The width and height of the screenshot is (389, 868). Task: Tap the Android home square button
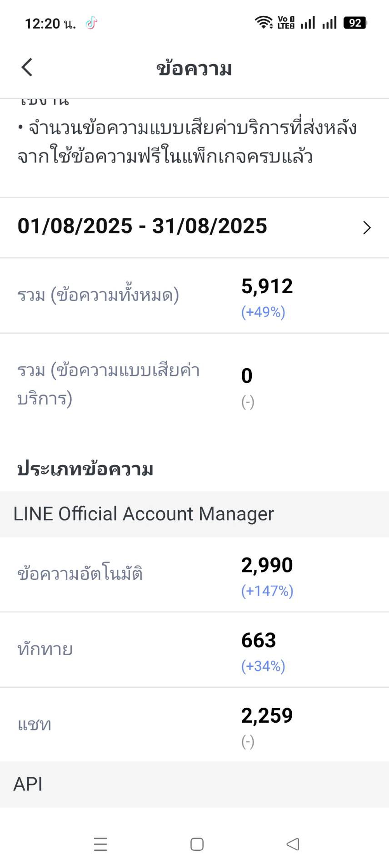(197, 844)
